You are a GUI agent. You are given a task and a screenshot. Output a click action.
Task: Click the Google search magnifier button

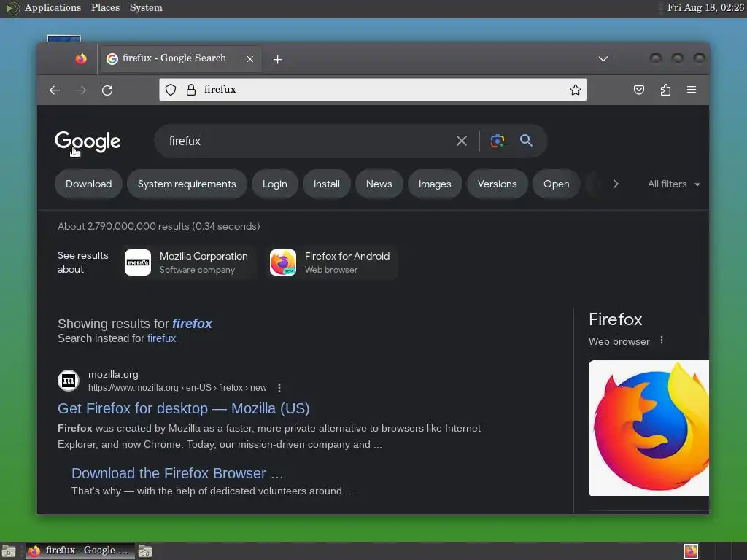[527, 141]
